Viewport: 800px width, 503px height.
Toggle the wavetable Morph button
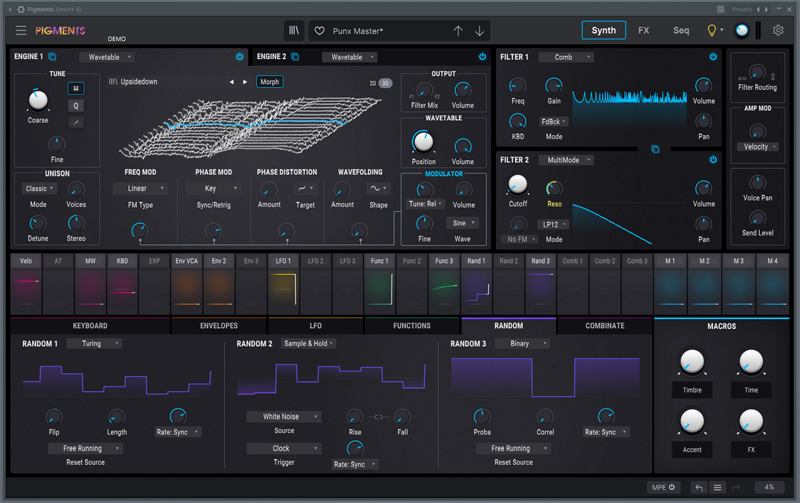[270, 82]
